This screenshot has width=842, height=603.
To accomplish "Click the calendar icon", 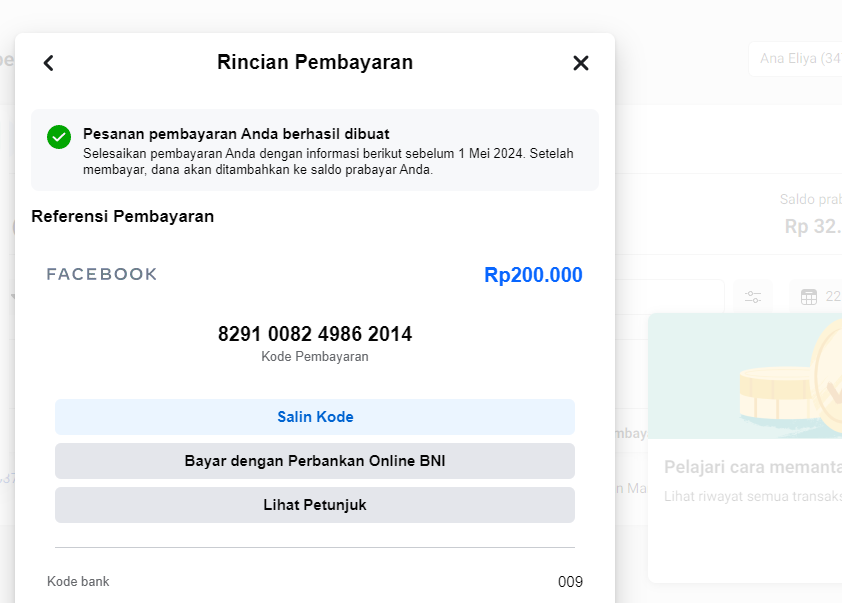I will (x=809, y=296).
